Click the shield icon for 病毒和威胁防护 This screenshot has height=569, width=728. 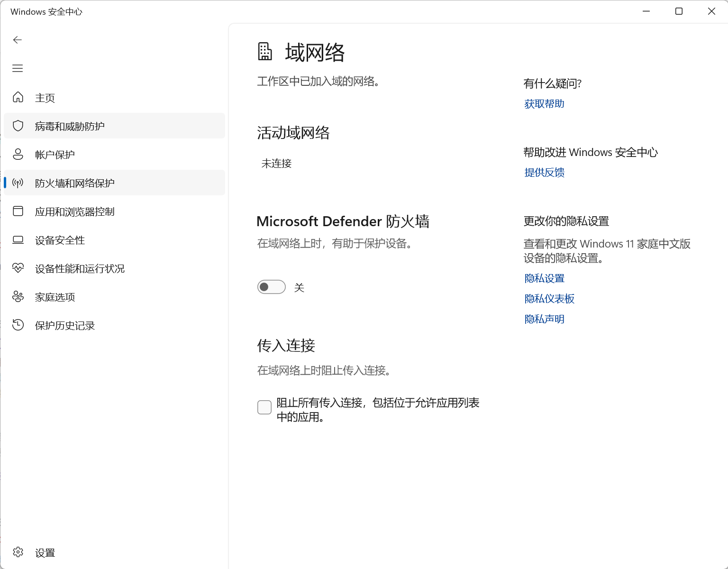(18, 126)
